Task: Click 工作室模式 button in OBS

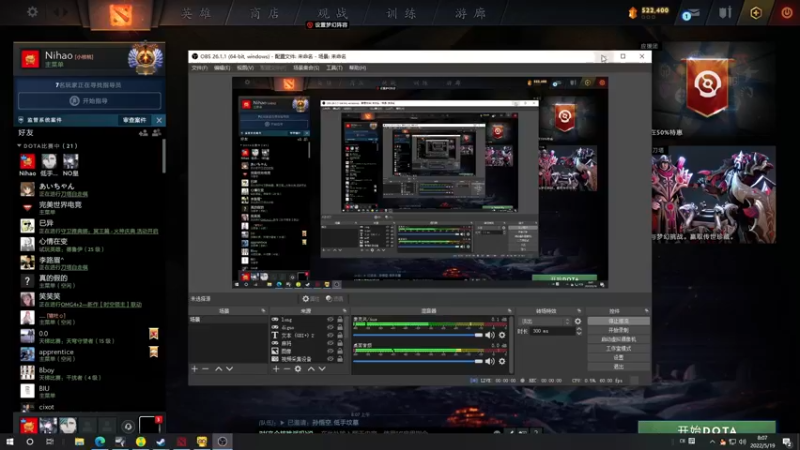Action: [x=618, y=348]
